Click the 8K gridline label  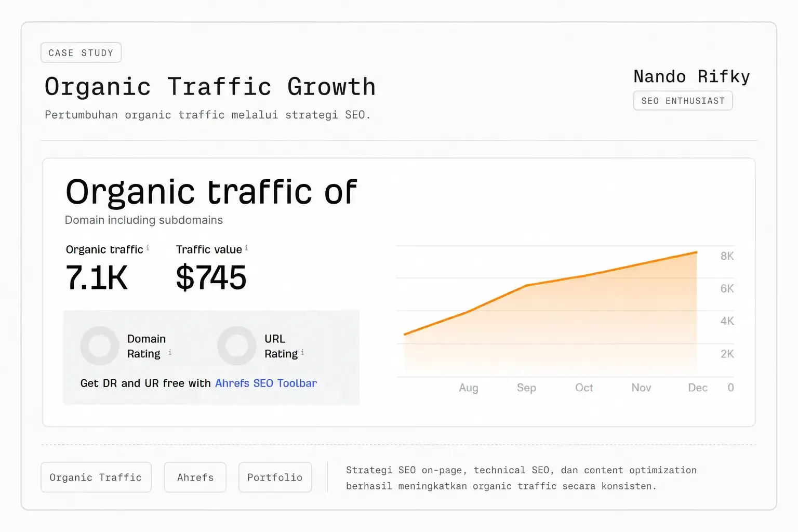tap(727, 256)
